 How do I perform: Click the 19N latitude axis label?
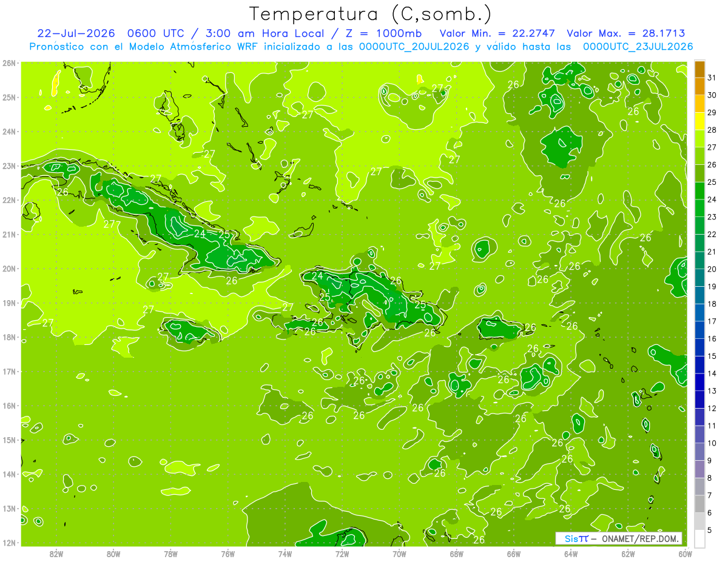point(9,303)
